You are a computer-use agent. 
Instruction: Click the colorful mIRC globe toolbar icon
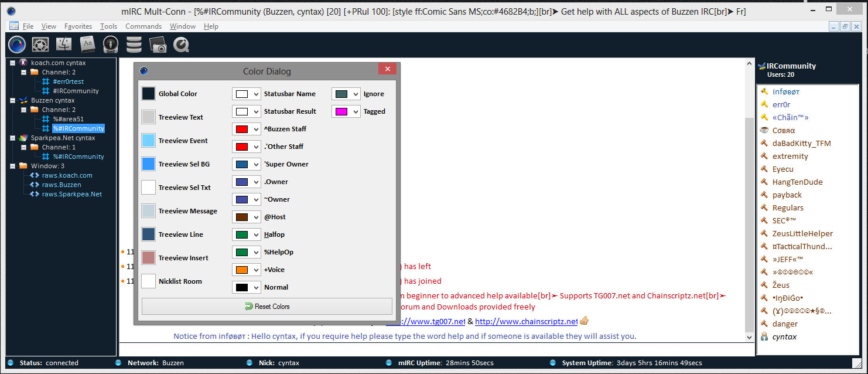[x=17, y=44]
